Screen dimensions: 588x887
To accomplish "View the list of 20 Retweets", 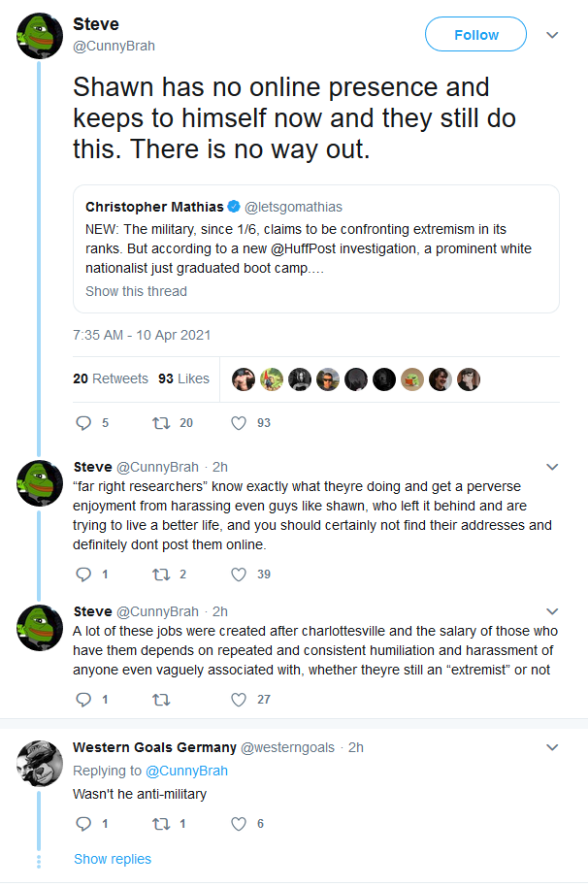I will click(x=111, y=378).
